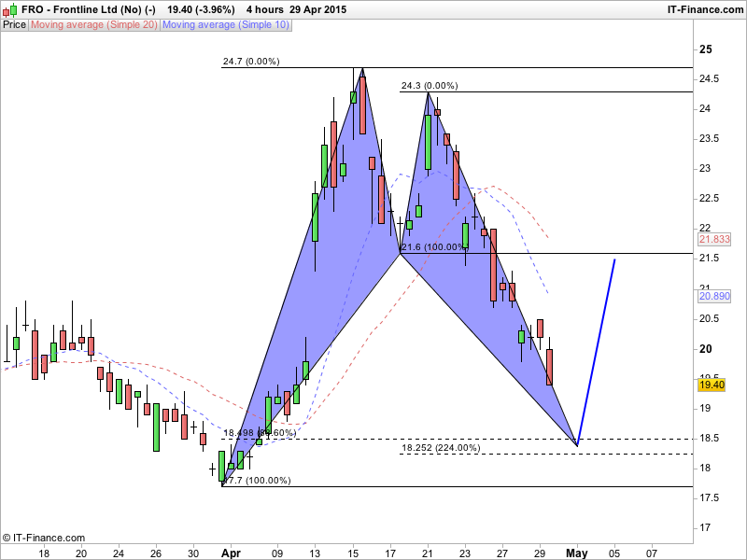Select the Price legend tab
The width and height of the screenshot is (747, 560).
(x=14, y=24)
